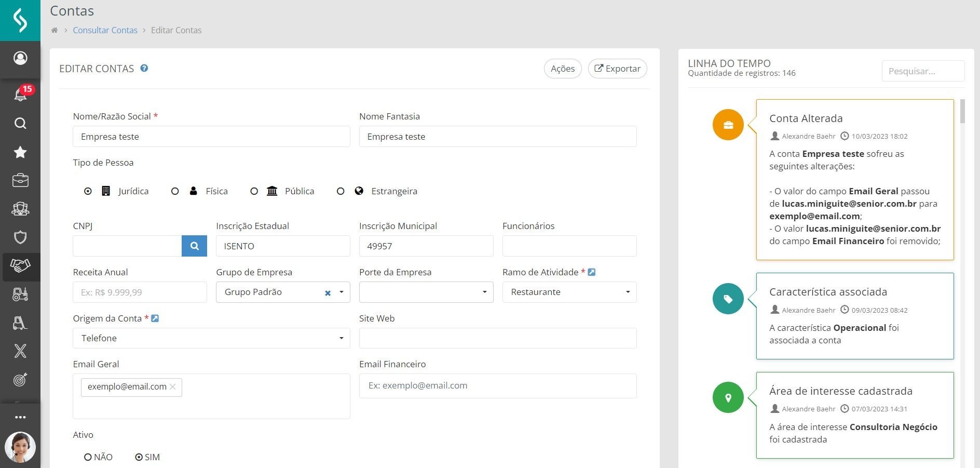
Task: Click the handshake icon in sidebar
Action: click(x=20, y=266)
